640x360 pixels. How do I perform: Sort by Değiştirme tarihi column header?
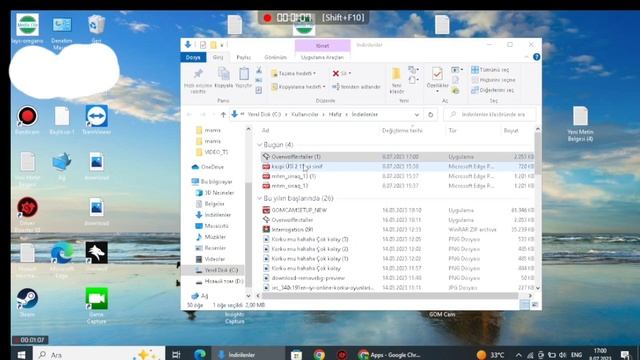pyautogui.click(x=402, y=131)
